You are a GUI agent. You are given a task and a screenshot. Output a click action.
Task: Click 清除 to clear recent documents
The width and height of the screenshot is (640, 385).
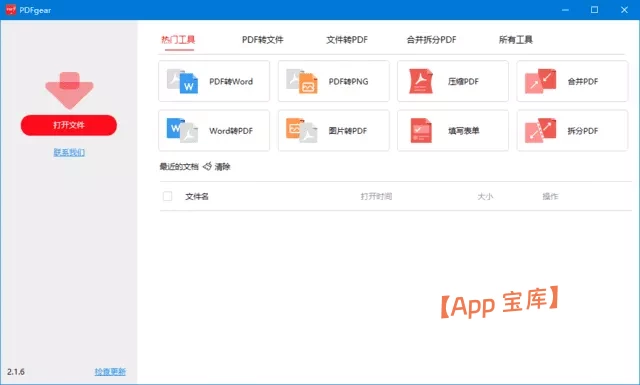[222, 166]
